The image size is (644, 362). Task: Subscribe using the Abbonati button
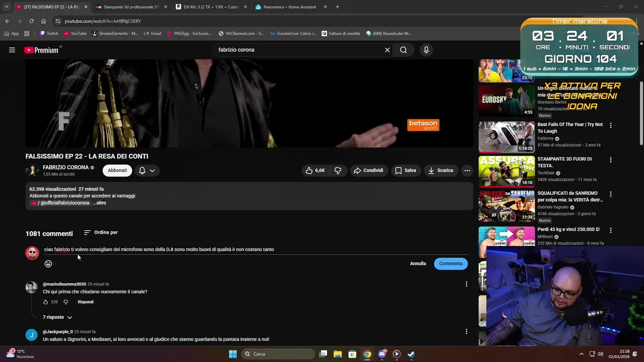[x=117, y=170]
